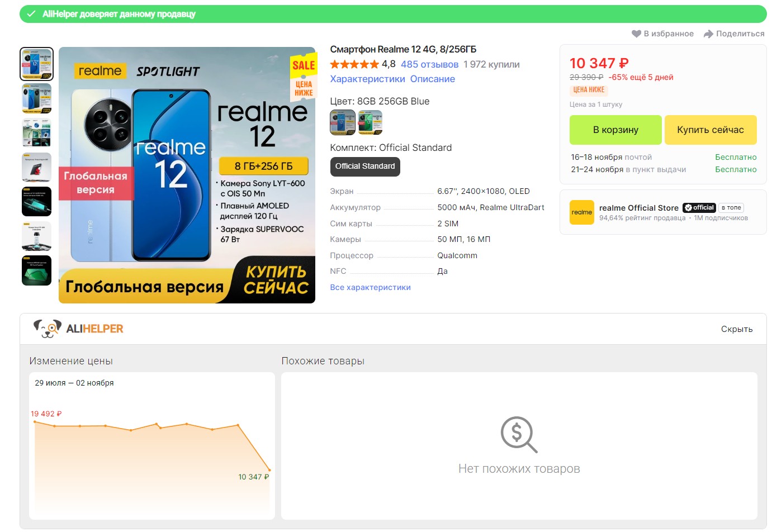Click the official verified badge
The height and width of the screenshot is (532, 772).
point(699,208)
